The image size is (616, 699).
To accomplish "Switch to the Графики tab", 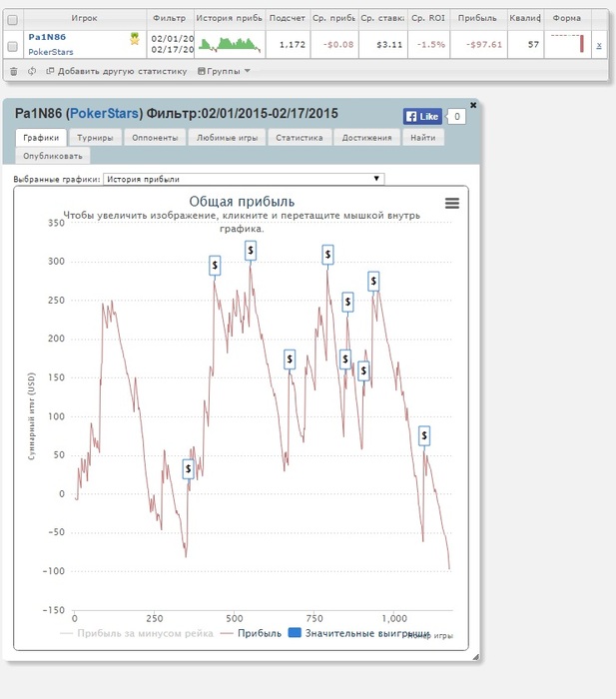I will (x=41, y=138).
